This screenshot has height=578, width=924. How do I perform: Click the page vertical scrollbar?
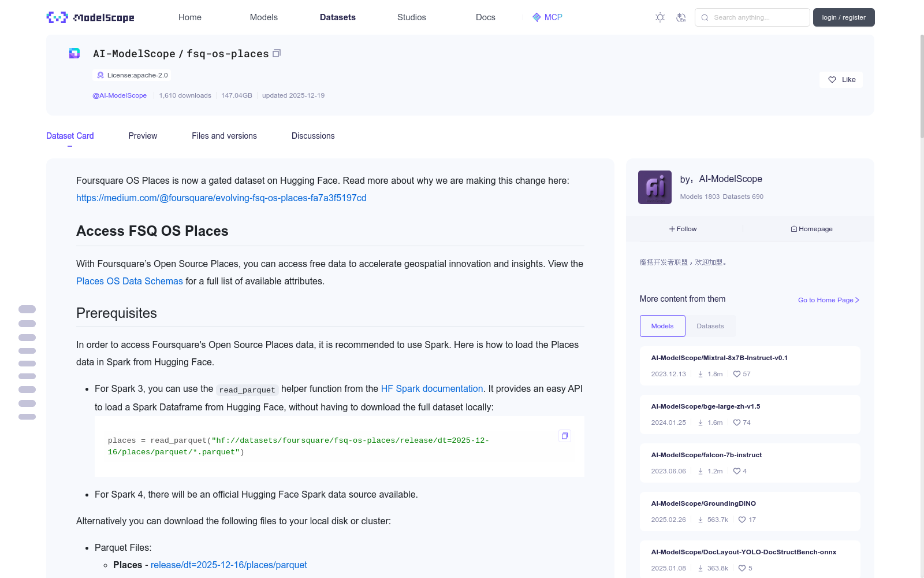coord(922,87)
